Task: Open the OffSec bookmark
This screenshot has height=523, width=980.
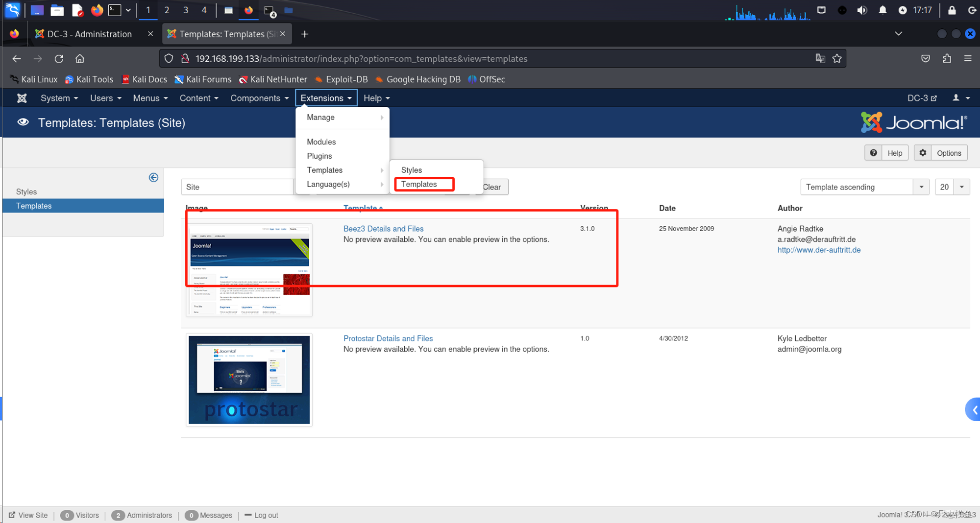Action: [x=487, y=79]
